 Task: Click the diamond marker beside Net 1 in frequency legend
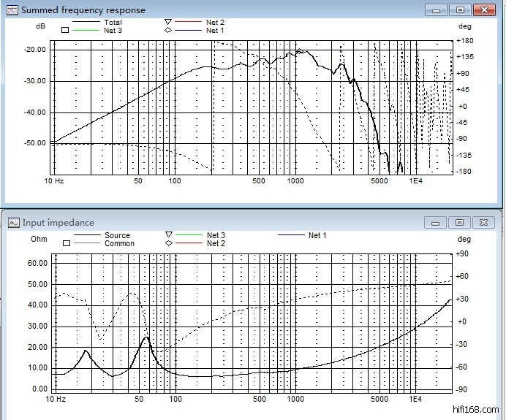pyautogui.click(x=167, y=31)
